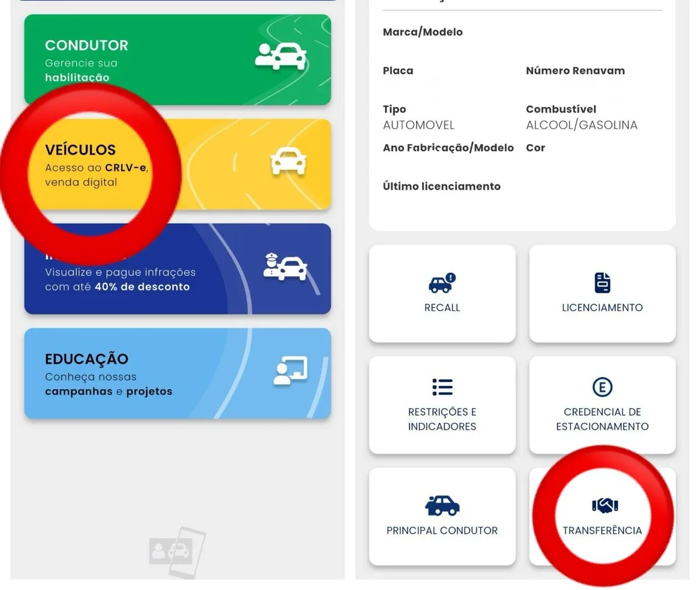Viewport: 700px width, 590px height.
Task: Click the Último licenciamento entry
Action: [x=441, y=186]
